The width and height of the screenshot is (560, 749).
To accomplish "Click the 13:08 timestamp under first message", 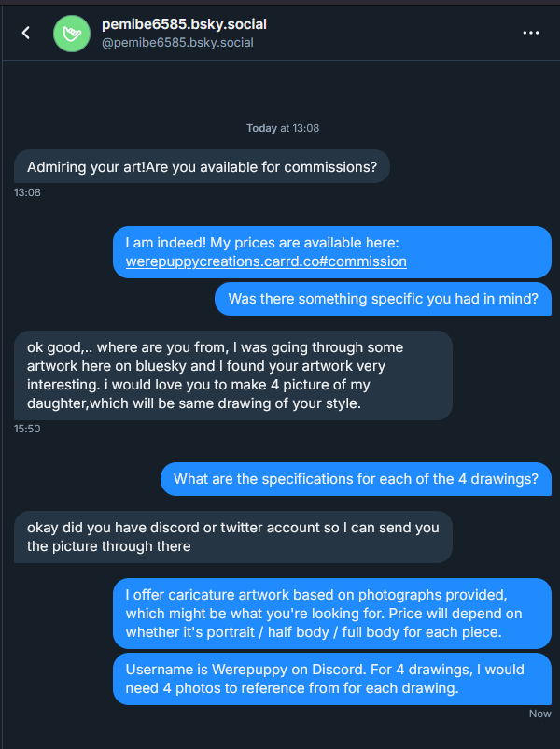I will 28,192.
